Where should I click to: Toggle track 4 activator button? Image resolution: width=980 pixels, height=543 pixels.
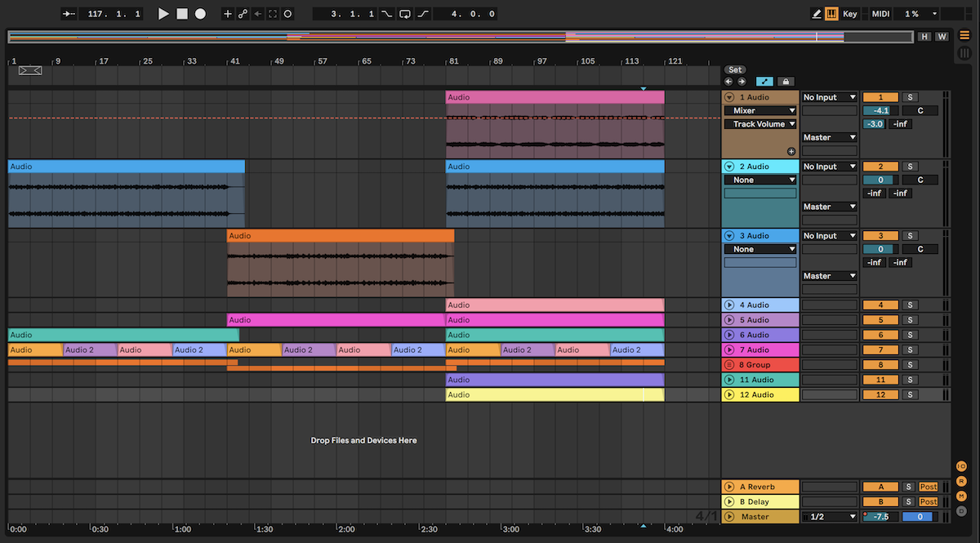(880, 305)
